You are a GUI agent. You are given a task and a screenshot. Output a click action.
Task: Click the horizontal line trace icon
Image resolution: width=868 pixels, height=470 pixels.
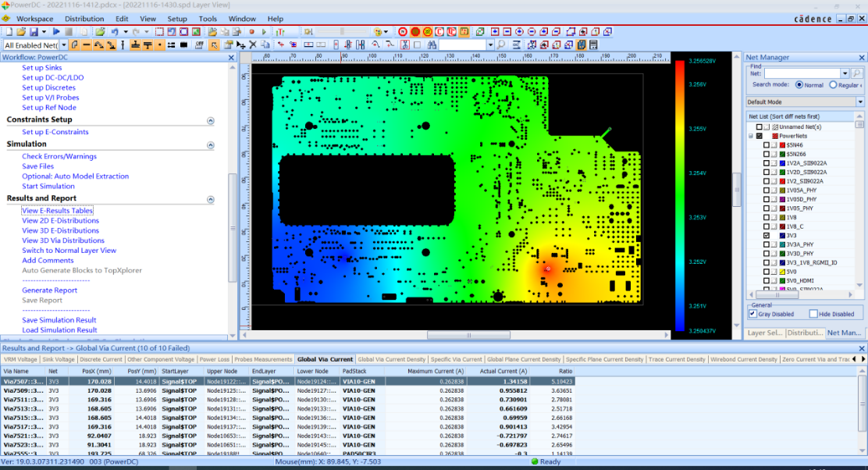pos(87,45)
